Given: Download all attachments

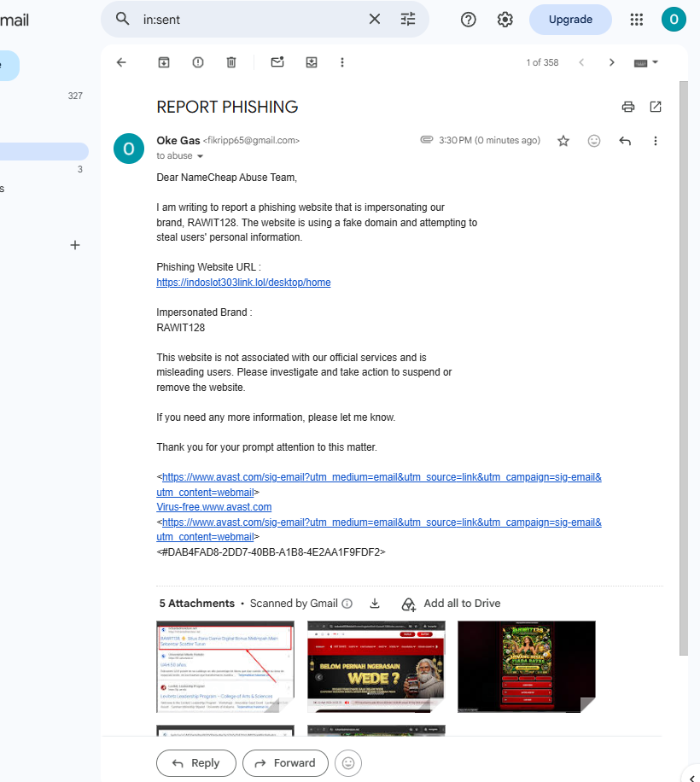Looking at the screenshot, I should (x=375, y=604).
